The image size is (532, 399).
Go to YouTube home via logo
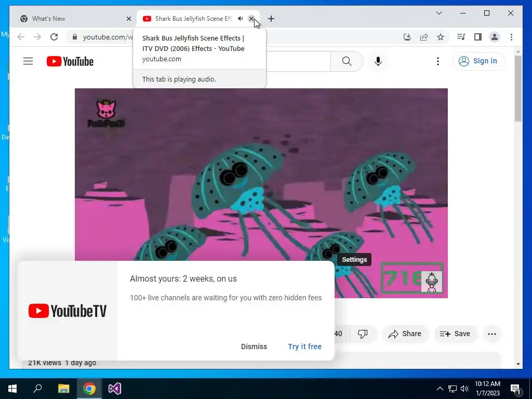70,61
